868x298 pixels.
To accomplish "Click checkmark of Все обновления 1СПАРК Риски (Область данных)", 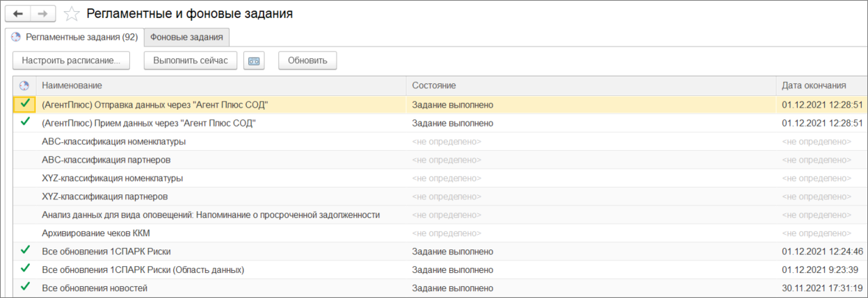I will pos(25,269).
